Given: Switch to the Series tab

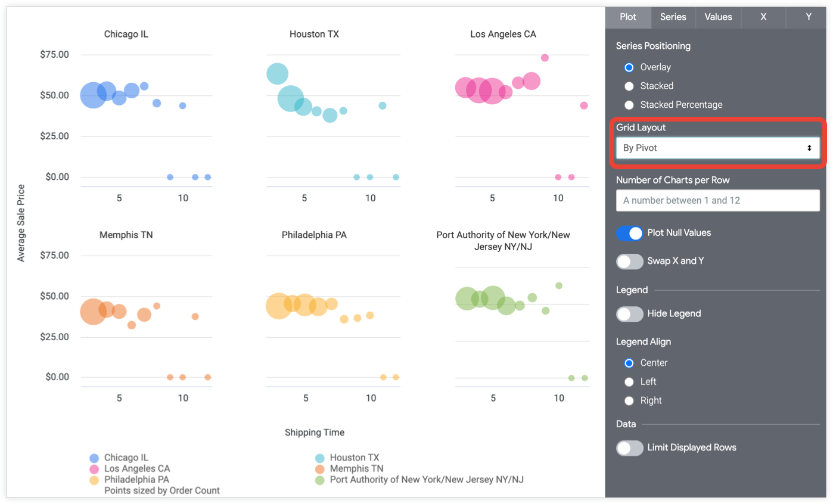Looking at the screenshot, I should click(673, 17).
